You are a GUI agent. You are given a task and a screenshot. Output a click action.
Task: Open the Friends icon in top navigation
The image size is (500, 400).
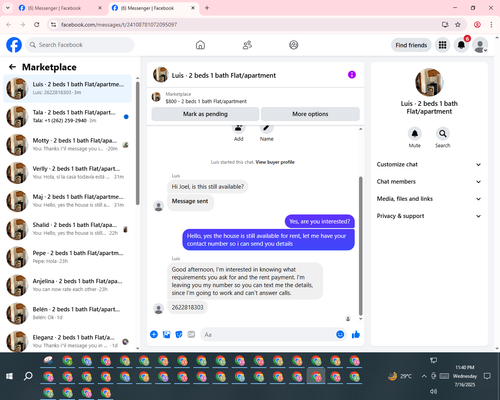click(x=247, y=45)
